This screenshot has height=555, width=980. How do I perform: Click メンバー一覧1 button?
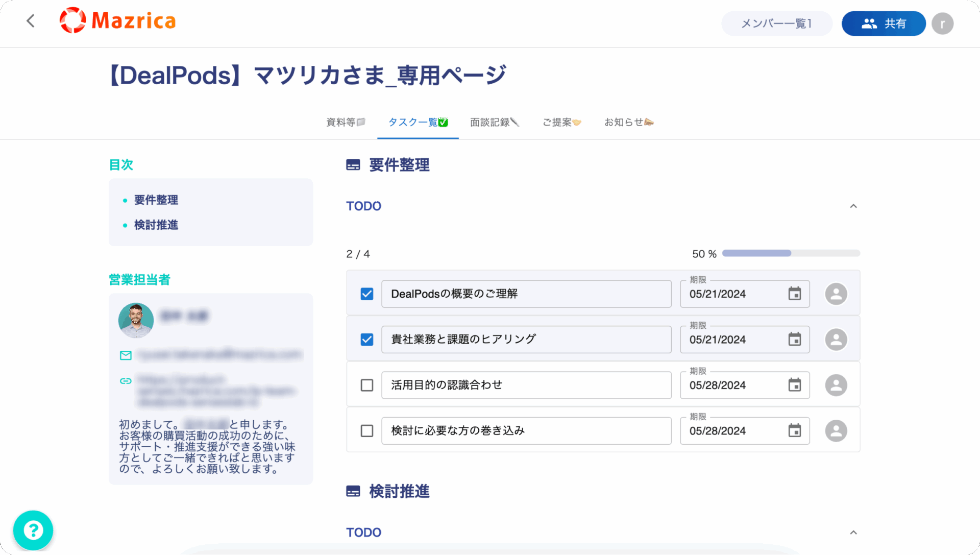point(777,23)
